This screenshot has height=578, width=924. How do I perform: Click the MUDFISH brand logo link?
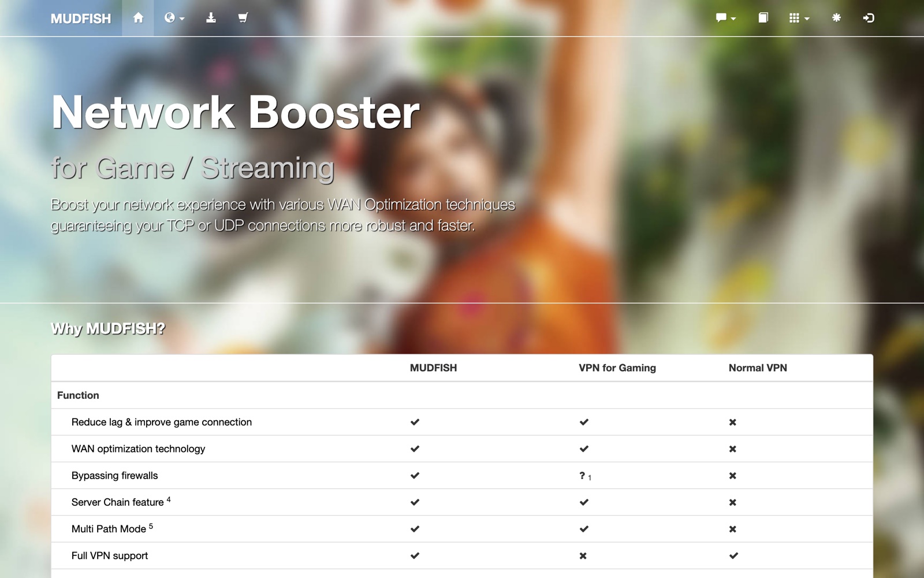click(81, 18)
